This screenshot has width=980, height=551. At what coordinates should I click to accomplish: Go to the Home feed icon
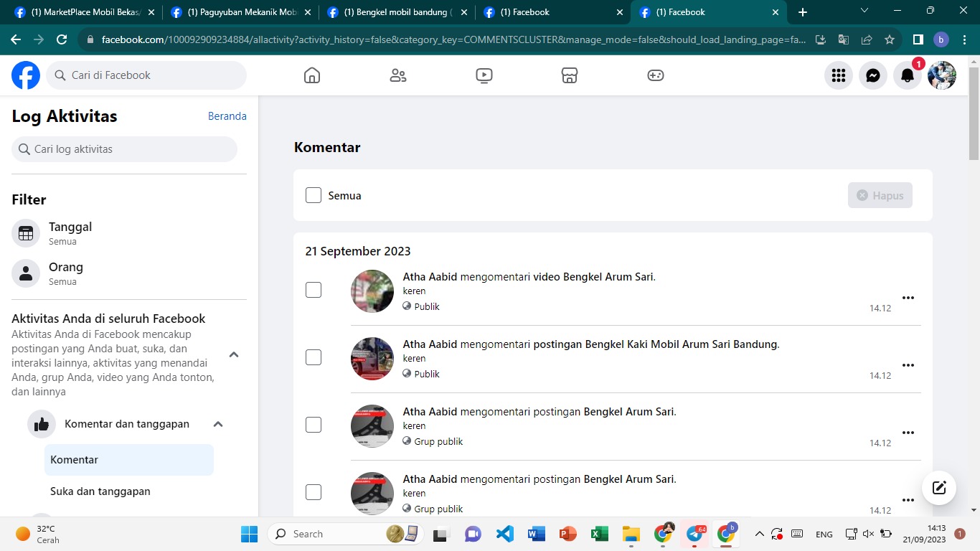coord(312,75)
